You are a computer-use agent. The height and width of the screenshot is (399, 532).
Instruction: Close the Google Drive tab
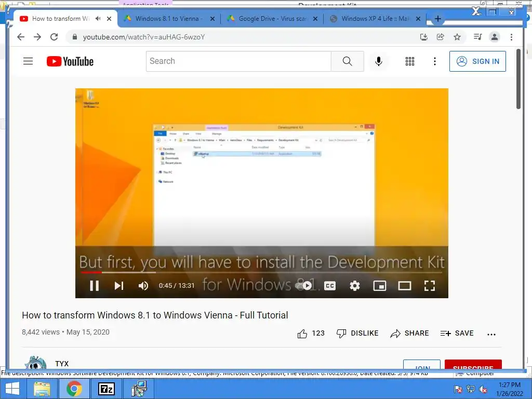[315, 19]
